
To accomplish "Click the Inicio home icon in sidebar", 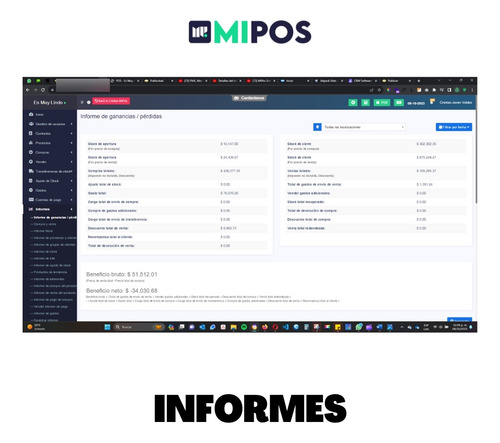I will [31, 114].
